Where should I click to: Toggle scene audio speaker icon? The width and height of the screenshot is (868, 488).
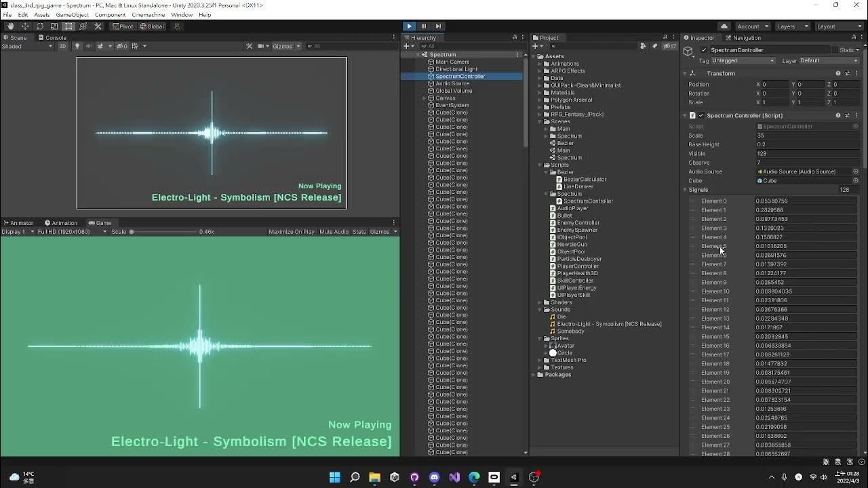click(88, 46)
